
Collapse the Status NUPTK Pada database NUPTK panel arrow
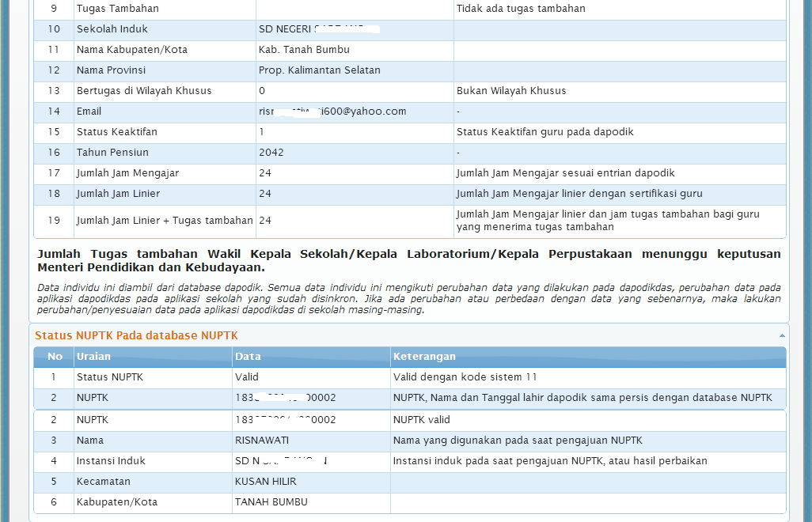(x=782, y=336)
